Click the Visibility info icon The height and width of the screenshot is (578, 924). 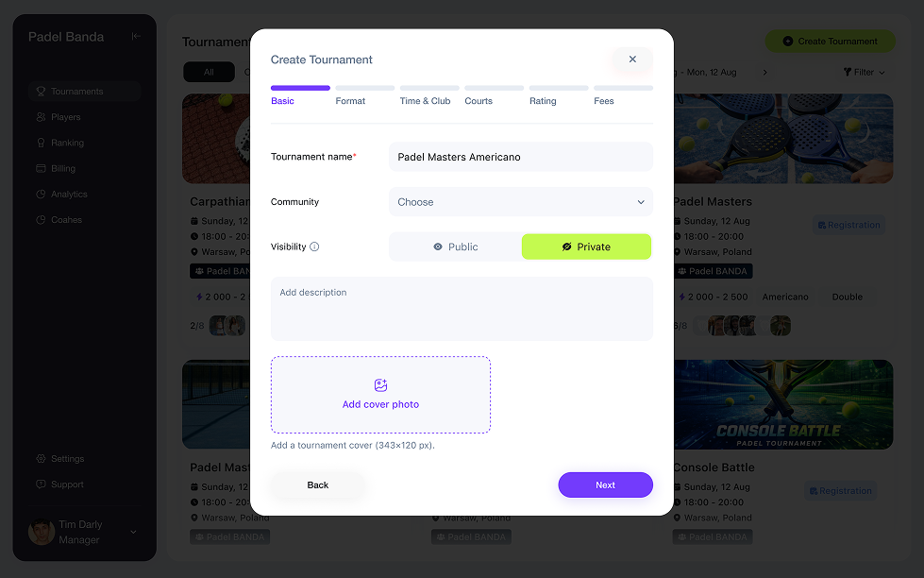[314, 247]
